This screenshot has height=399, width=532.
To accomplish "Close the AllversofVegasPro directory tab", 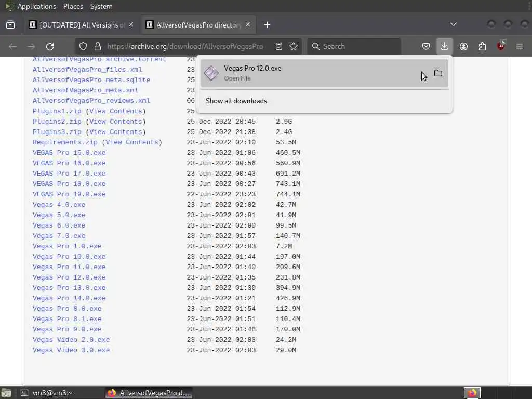I will [248, 25].
